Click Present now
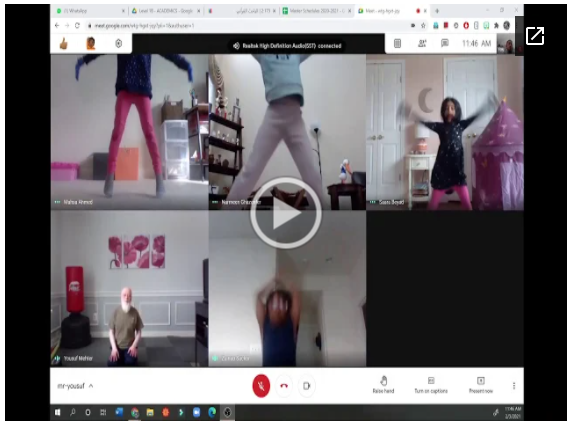This screenshot has width=574, height=430. point(481,385)
